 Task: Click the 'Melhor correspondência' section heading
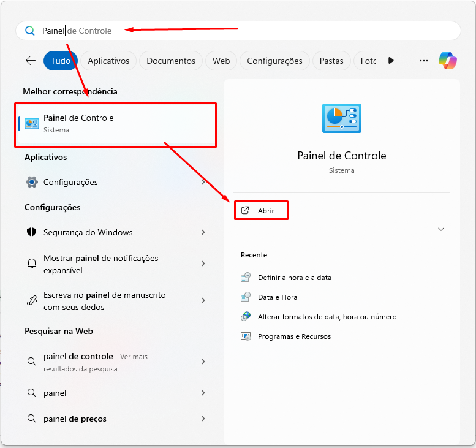(x=70, y=91)
